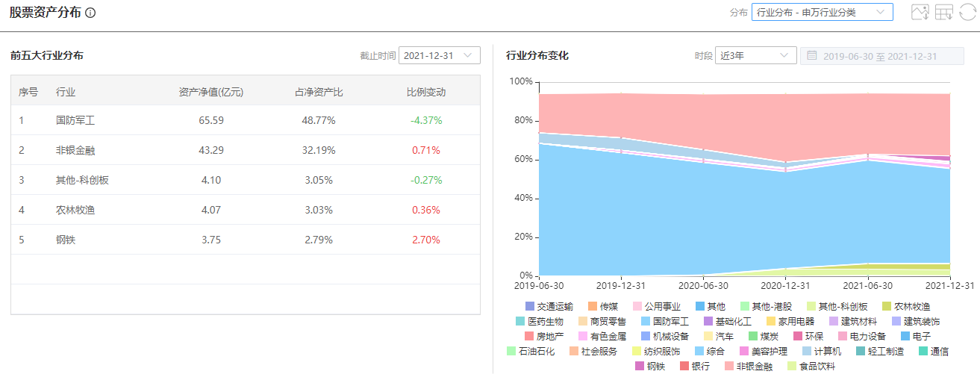Click the refresh icon
This screenshot has width=980, height=383.
click(967, 12)
